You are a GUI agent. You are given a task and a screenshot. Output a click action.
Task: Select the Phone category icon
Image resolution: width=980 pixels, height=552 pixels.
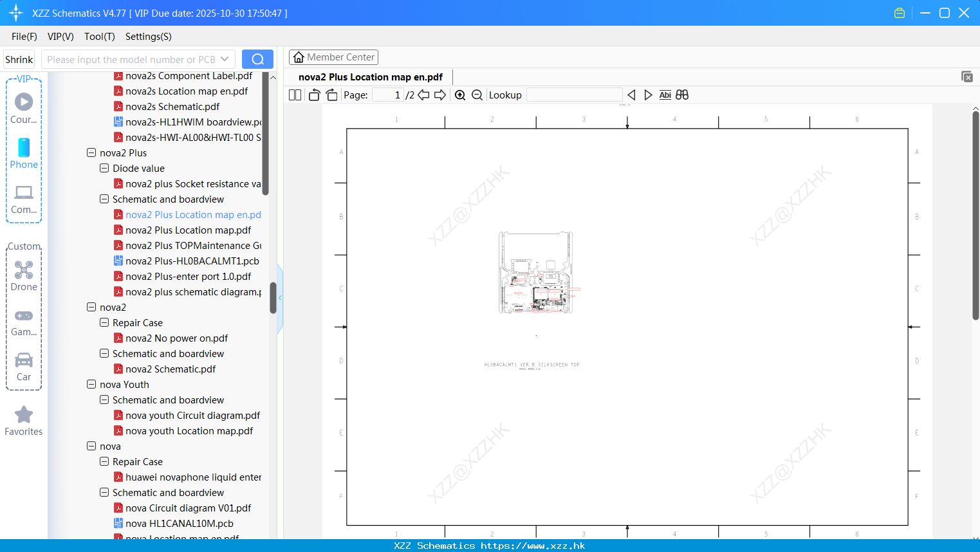coord(24,153)
